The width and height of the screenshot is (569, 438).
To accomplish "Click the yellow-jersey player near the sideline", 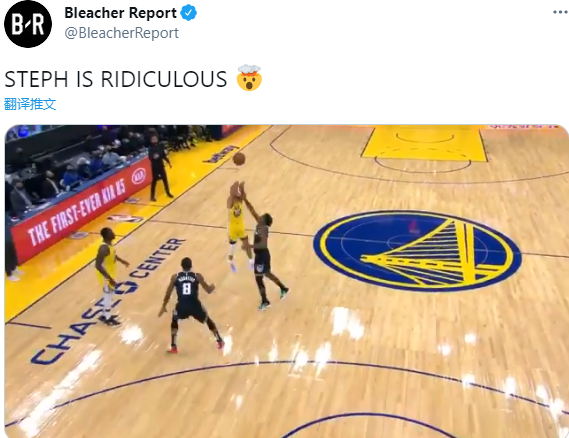I will [x=109, y=276].
